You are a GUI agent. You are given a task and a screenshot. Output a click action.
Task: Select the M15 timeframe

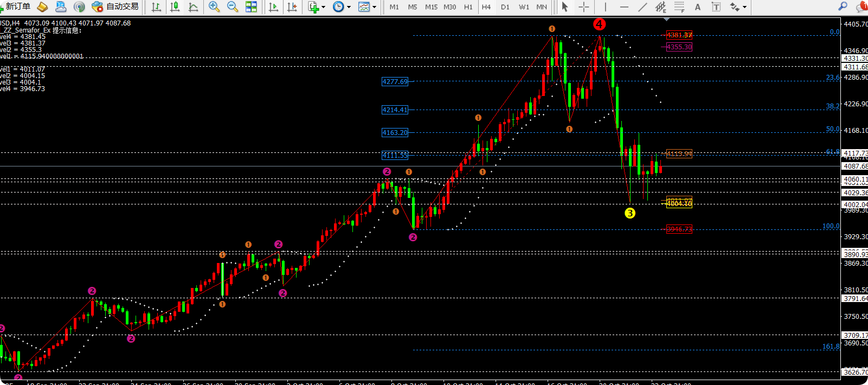(x=431, y=7)
